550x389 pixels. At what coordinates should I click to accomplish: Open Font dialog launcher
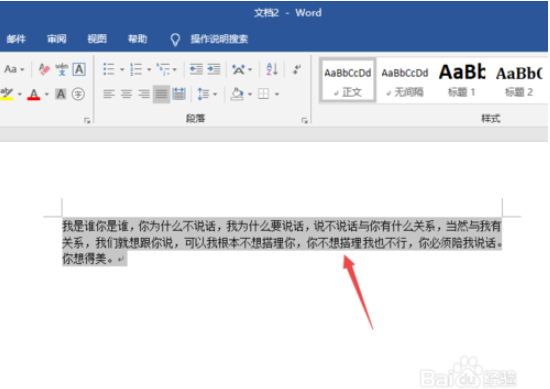[87, 120]
